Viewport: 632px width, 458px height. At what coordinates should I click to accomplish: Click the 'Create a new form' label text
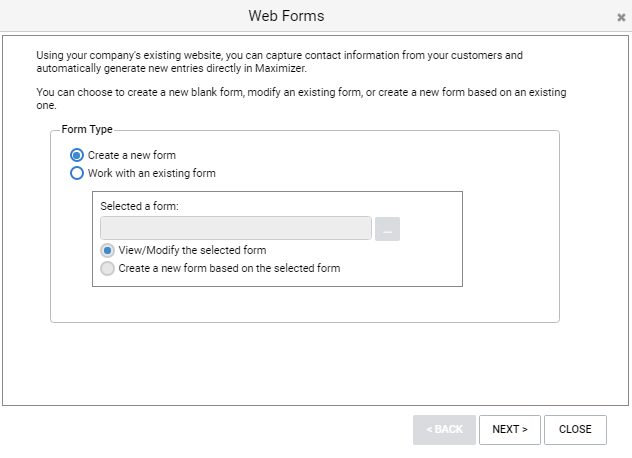pos(132,155)
